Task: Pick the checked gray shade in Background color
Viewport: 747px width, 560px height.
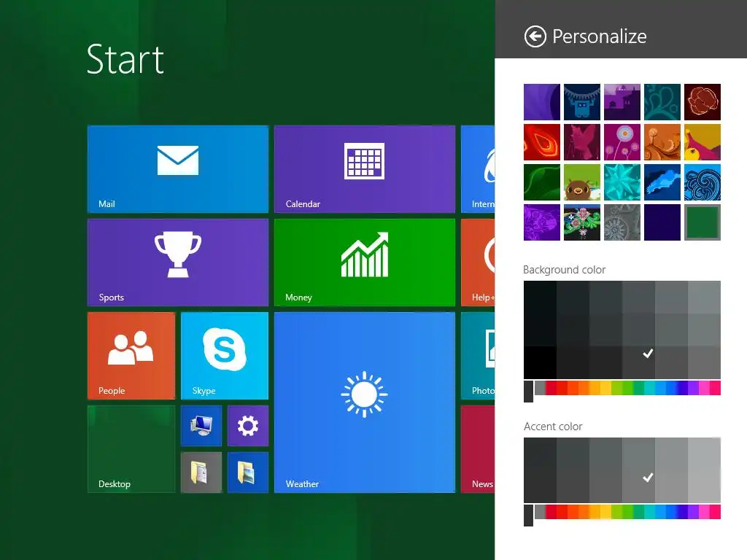Action: [638, 362]
